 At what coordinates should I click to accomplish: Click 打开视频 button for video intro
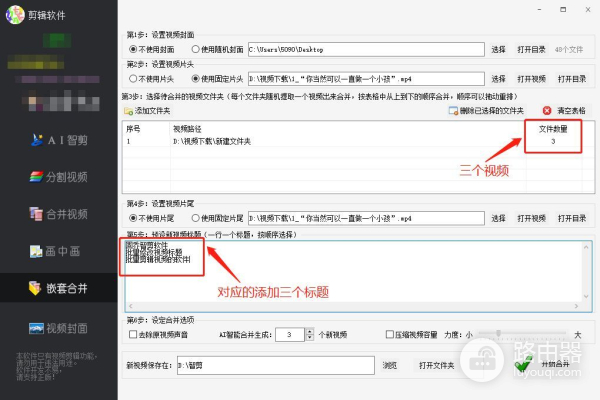pos(531,79)
